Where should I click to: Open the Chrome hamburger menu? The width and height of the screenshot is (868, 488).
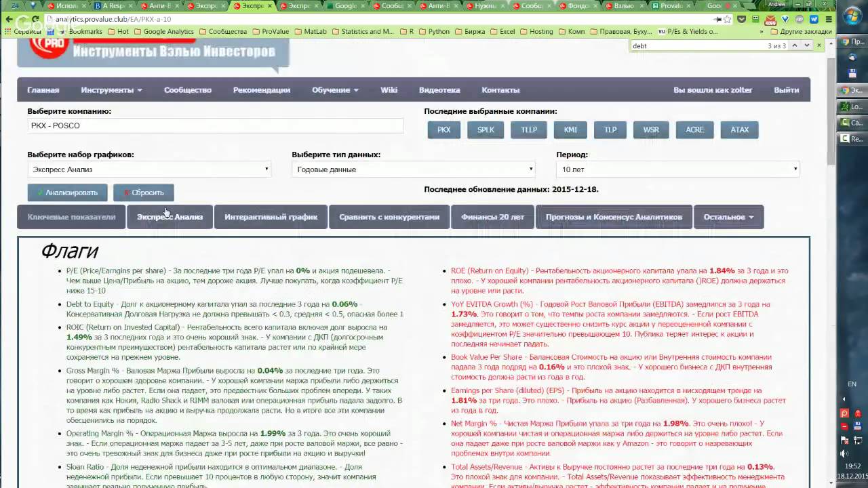point(828,19)
